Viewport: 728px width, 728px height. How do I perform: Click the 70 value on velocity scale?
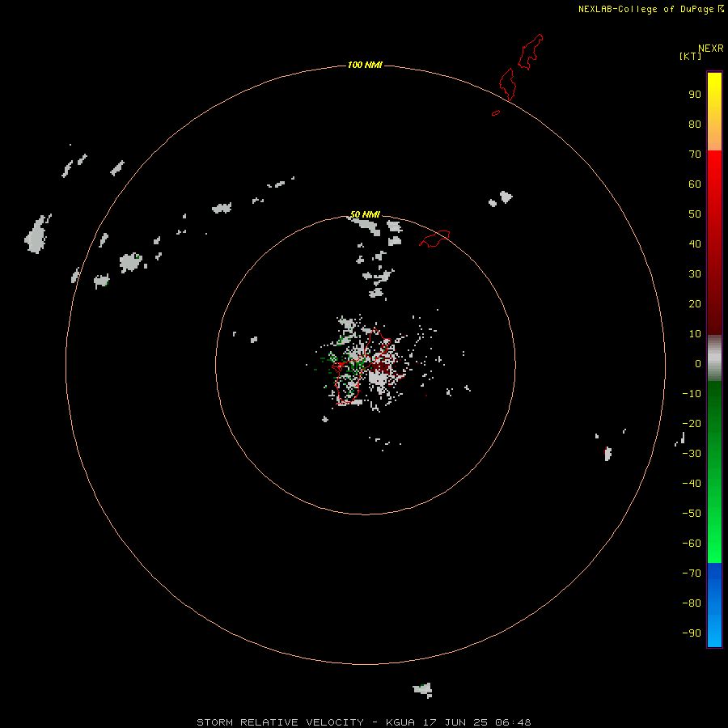coord(695,154)
